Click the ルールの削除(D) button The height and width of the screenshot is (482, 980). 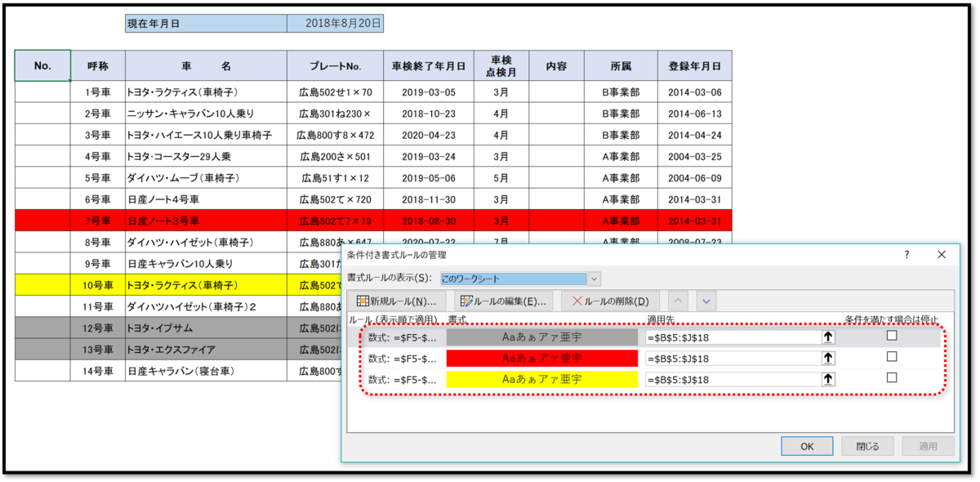(611, 301)
